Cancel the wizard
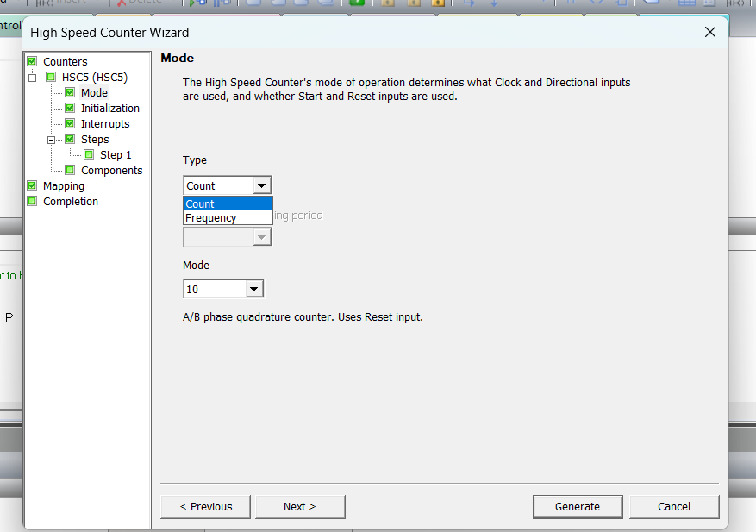The width and height of the screenshot is (756, 532). pyautogui.click(x=673, y=506)
